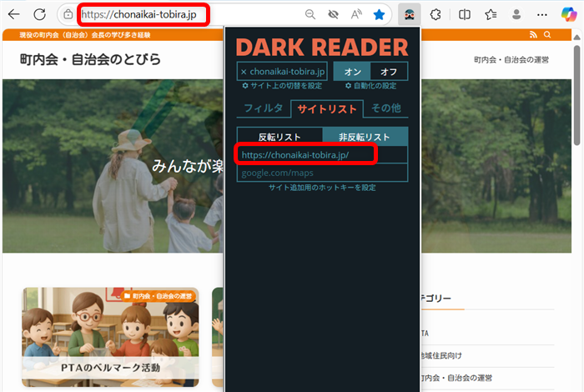This screenshot has width=584, height=392.
Task: Click the favorites star in address bar
Action: click(379, 14)
